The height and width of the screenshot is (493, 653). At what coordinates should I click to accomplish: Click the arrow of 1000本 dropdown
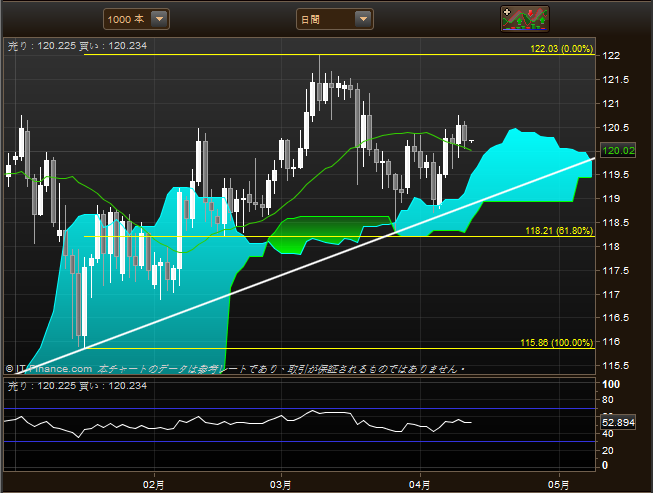159,19
